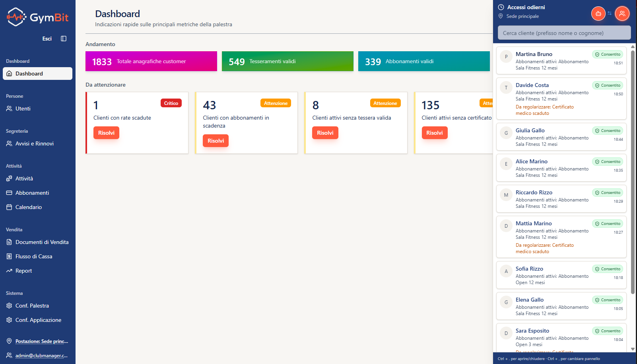Viewport: 637px width, 364px height.
Task: Open Documenti di Vendita
Action: coord(37,242)
